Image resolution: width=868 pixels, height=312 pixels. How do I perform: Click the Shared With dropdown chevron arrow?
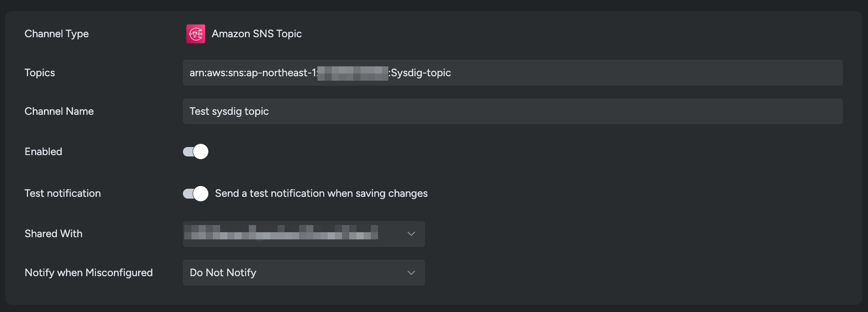point(411,234)
